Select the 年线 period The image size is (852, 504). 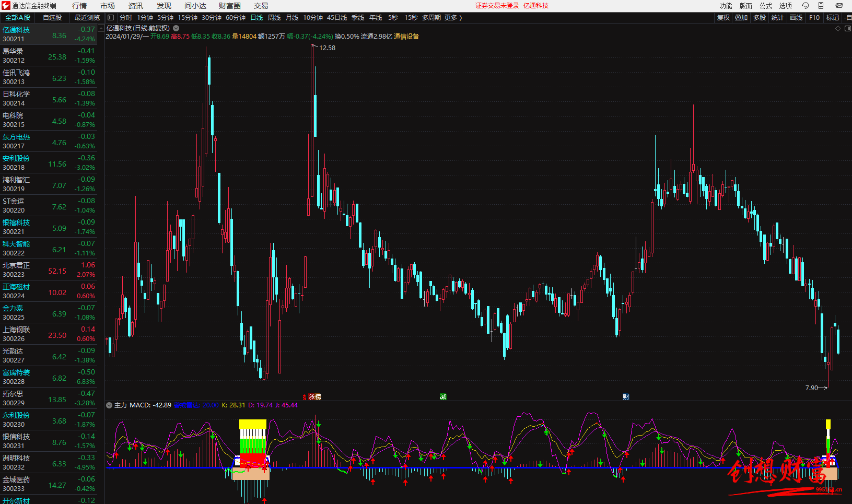click(376, 18)
